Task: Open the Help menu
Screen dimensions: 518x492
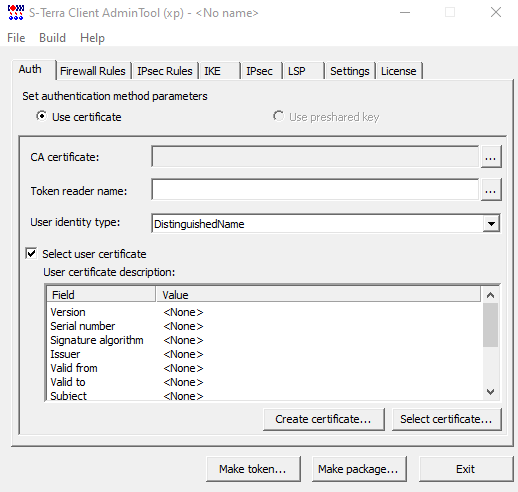Action: pos(92,38)
